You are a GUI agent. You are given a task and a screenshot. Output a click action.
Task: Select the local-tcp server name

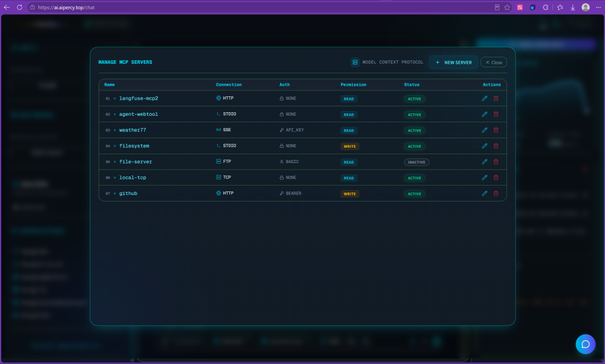[x=133, y=177]
